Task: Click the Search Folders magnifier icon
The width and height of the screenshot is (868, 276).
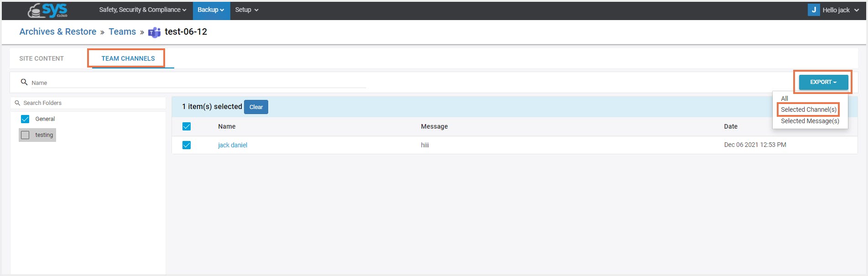Action: coord(17,103)
